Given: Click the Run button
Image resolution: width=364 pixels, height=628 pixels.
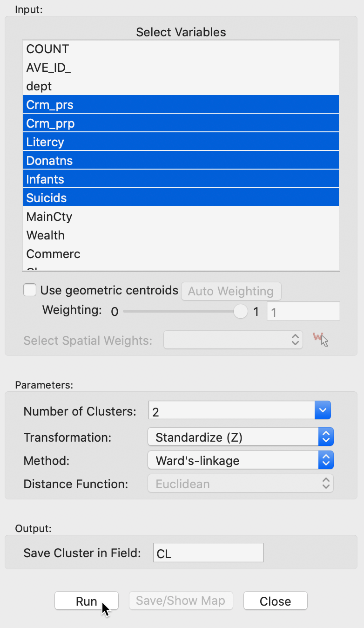Looking at the screenshot, I should point(87,601).
